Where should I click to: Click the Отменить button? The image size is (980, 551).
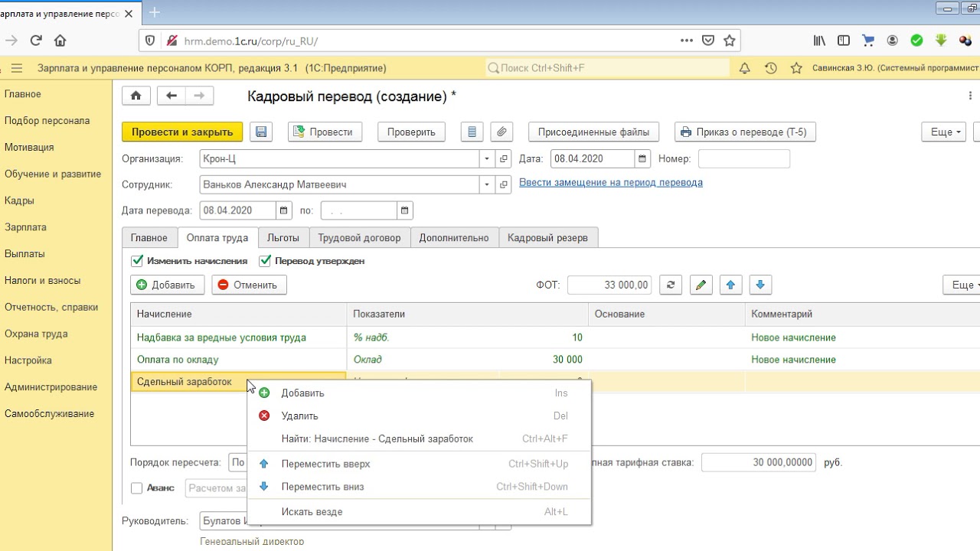[x=249, y=285]
